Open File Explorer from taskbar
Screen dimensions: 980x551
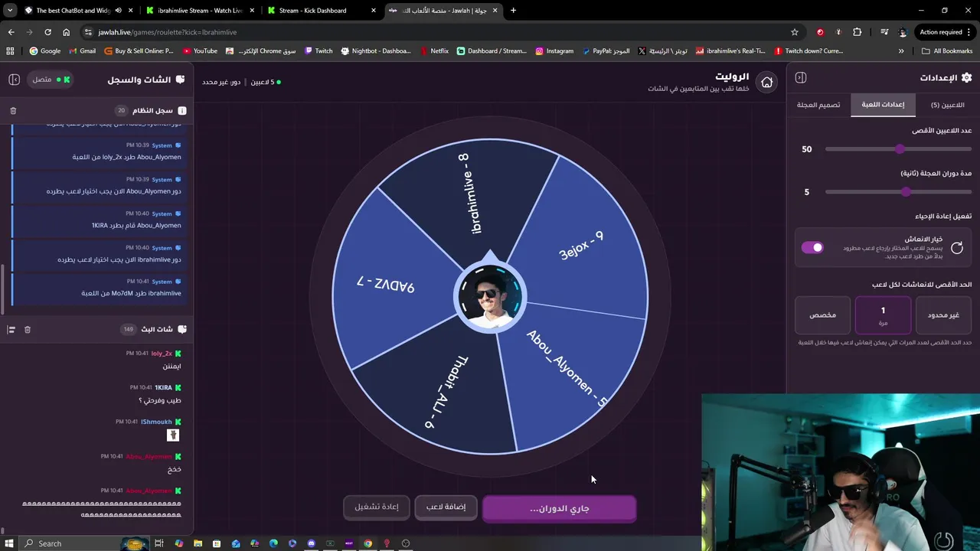(198, 543)
